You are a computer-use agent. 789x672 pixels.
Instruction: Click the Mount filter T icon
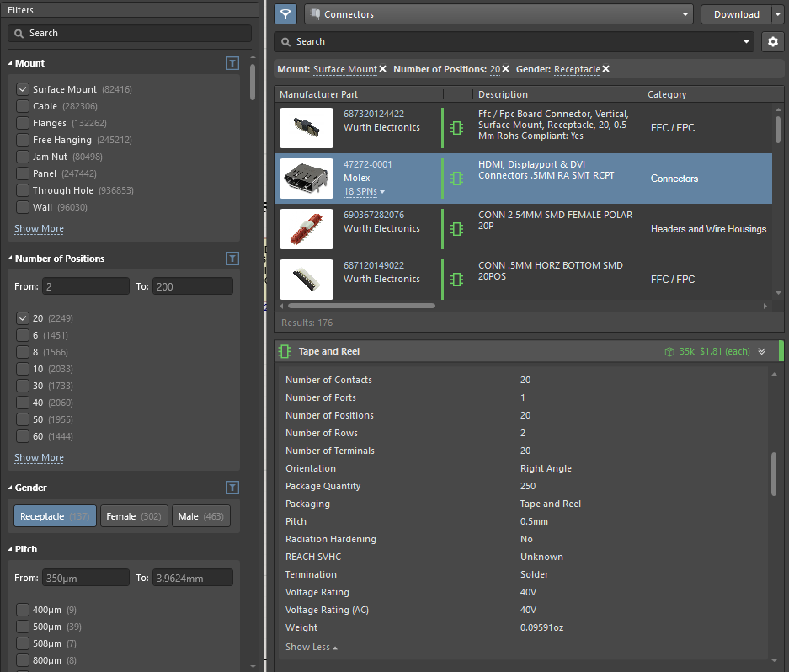coord(232,63)
